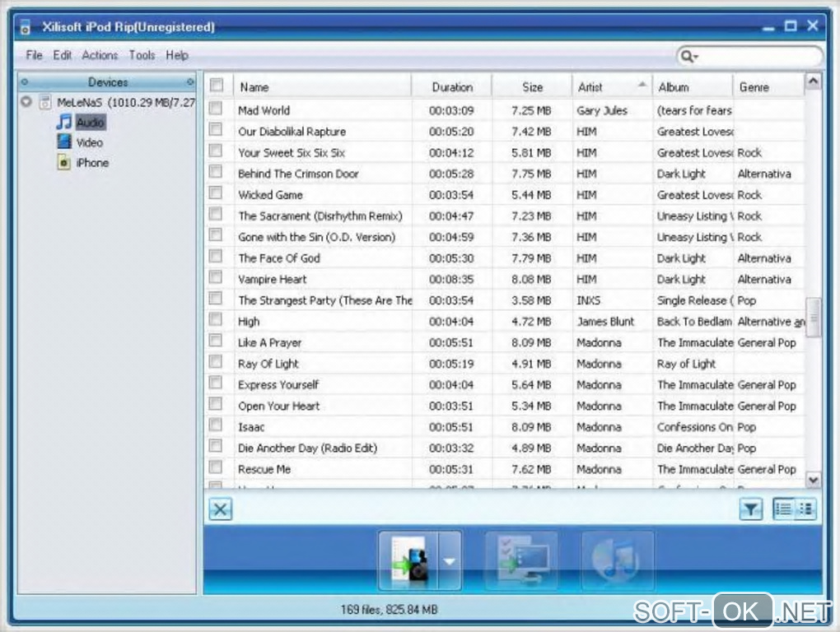Viewport: 840px width, 632px height.
Task: Select the iPhone tree item label
Action: click(92, 163)
